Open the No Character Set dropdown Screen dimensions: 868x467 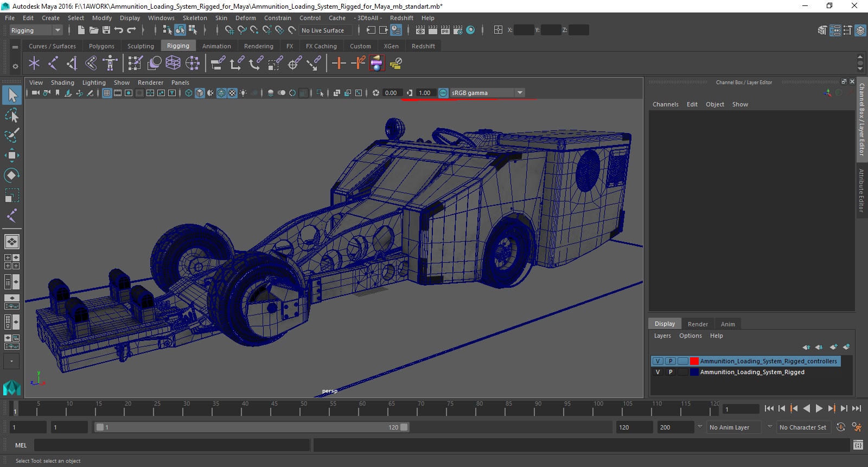coord(803,427)
